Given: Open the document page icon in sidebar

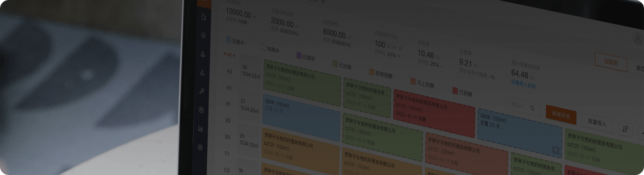Looking at the screenshot, I should (204, 17).
